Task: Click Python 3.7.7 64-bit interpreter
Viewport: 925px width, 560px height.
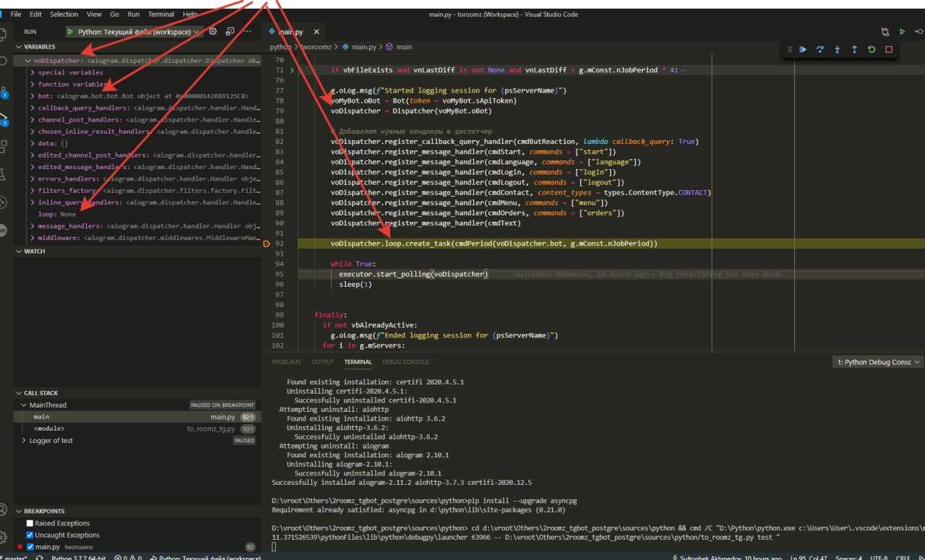Action: coord(79,558)
